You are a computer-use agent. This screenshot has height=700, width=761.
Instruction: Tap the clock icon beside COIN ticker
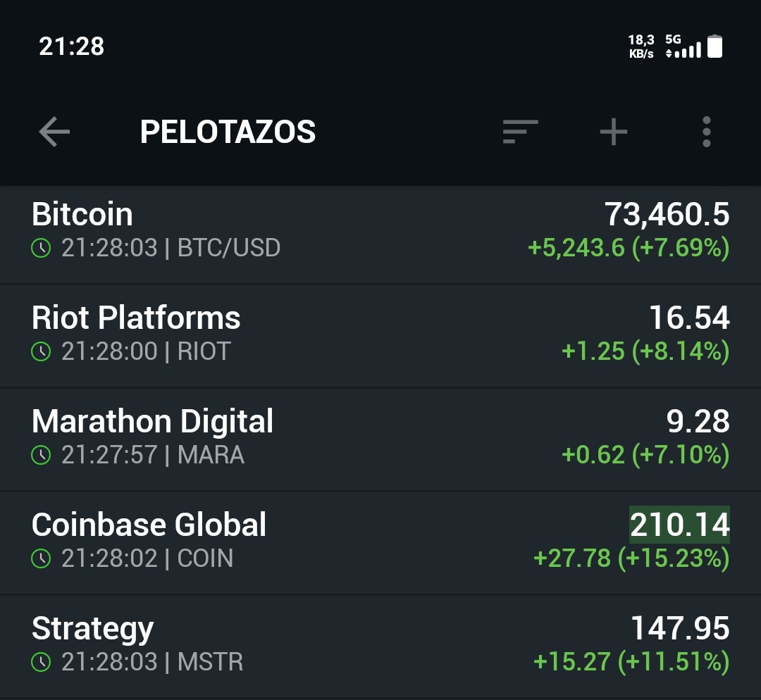click(42, 558)
